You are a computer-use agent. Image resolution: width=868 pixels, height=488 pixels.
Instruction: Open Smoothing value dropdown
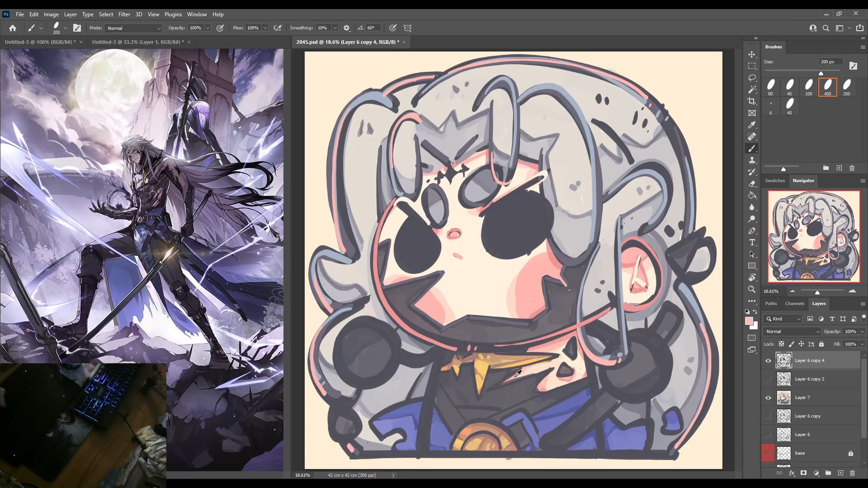pyautogui.click(x=335, y=28)
